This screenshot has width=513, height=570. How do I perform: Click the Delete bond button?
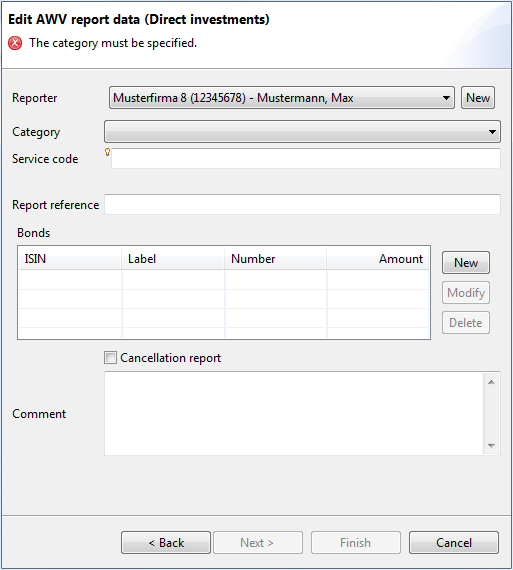(466, 323)
